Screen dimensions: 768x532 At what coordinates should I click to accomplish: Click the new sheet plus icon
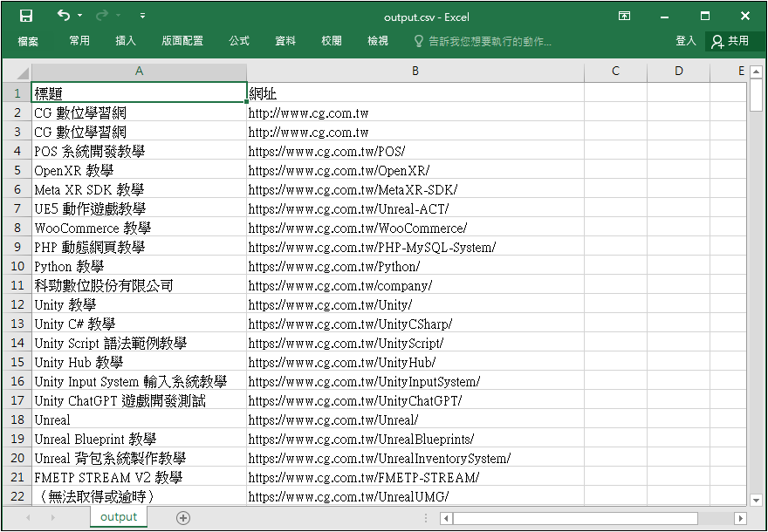(183, 517)
